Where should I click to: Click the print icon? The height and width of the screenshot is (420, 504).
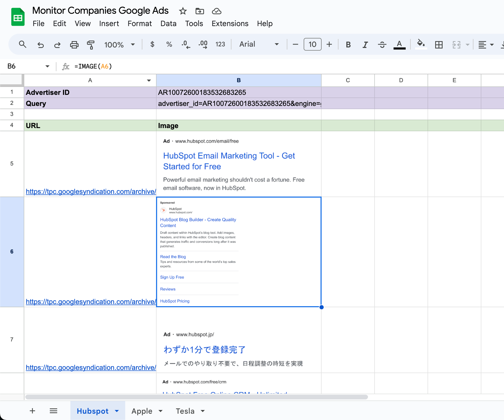[74, 45]
